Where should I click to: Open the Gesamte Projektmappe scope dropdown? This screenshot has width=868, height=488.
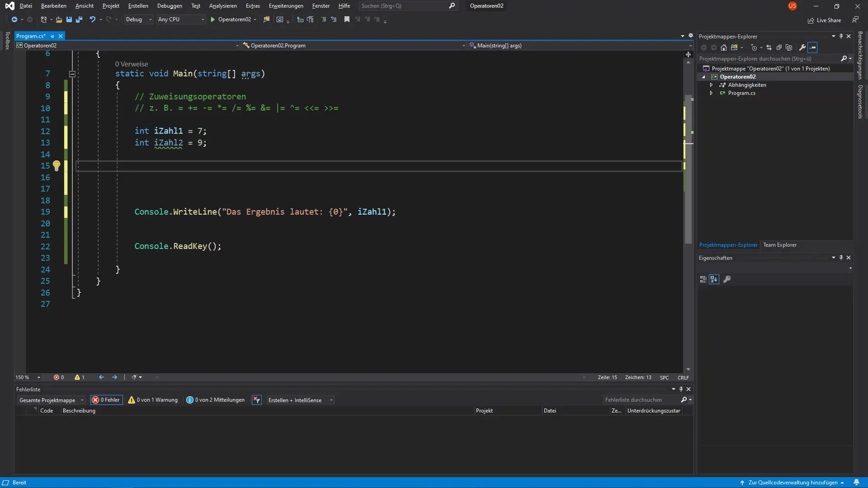click(51, 400)
